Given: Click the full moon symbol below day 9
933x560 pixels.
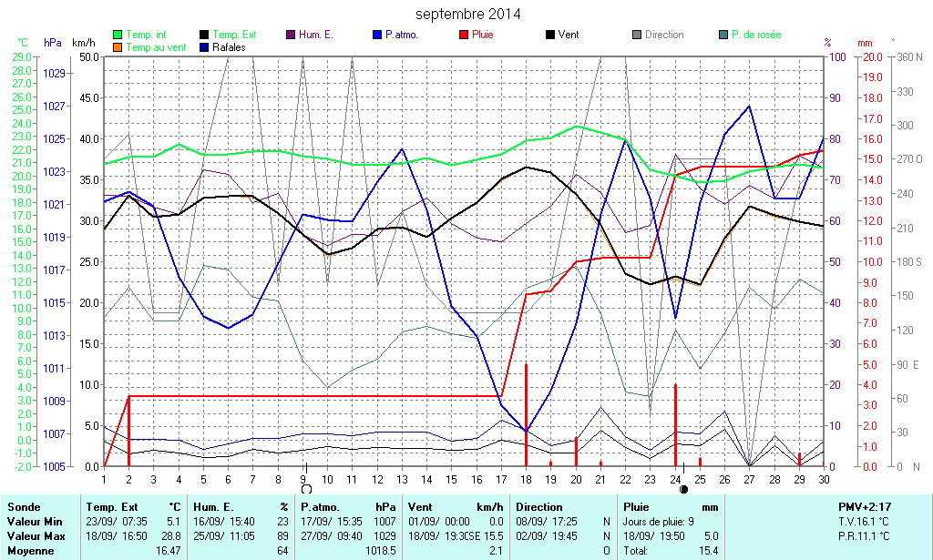Looking at the screenshot, I should pos(307,489).
